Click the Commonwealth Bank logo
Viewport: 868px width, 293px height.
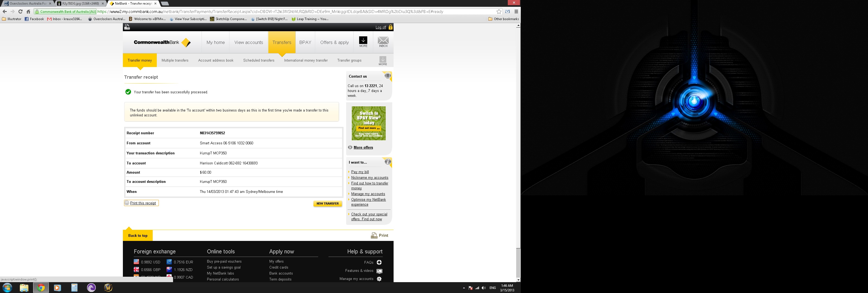point(162,43)
